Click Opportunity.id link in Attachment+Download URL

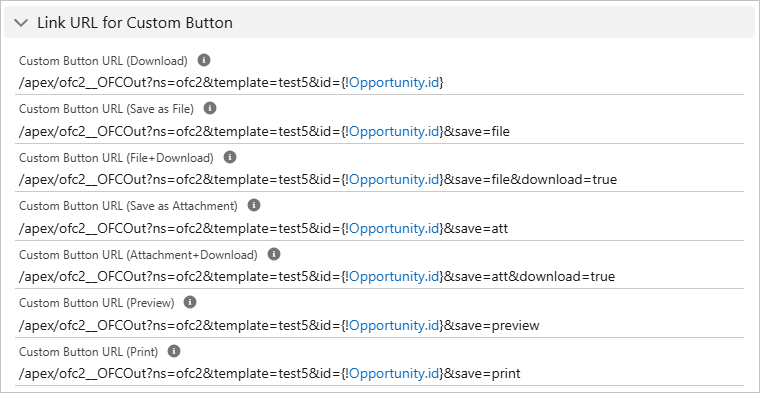(395, 277)
